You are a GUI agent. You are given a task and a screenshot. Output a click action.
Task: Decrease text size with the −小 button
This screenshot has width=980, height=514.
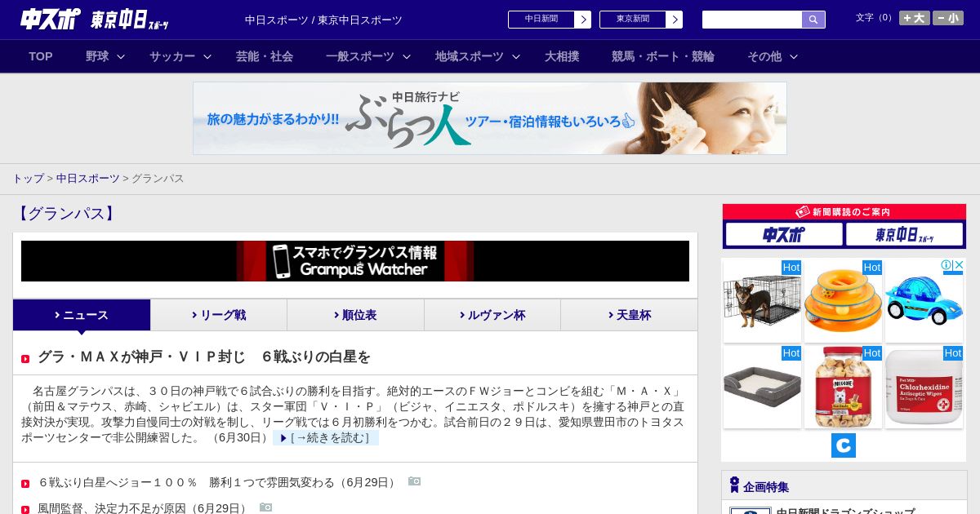(x=948, y=18)
